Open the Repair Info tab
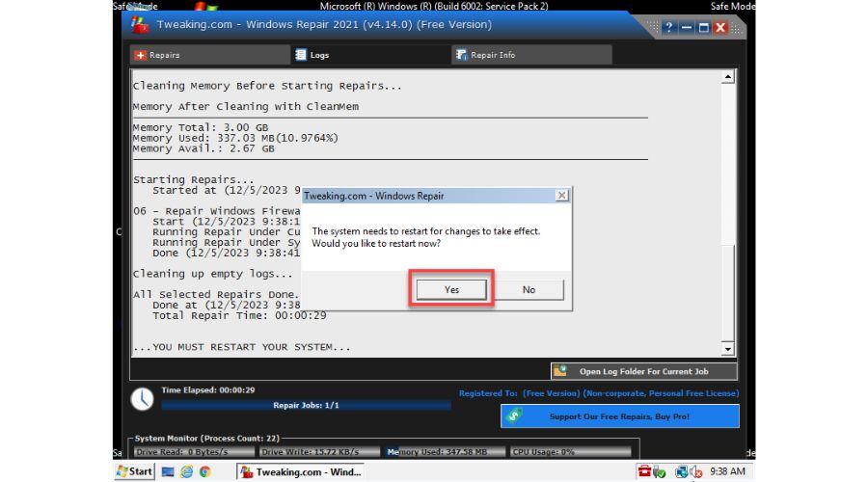868x482 pixels. (531, 55)
